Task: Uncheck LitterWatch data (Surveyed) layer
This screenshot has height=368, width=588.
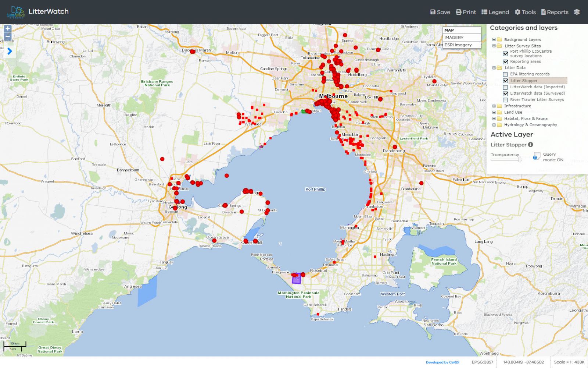Action: click(x=505, y=93)
